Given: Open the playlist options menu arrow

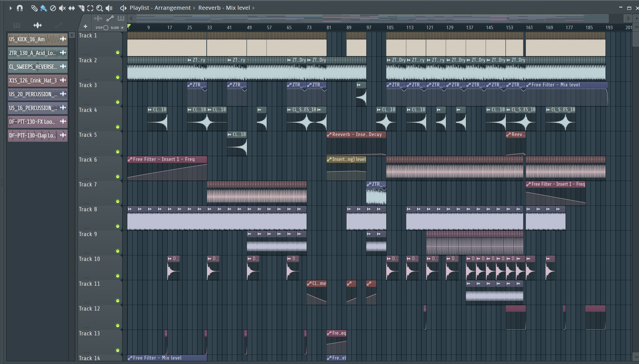Looking at the screenshot, I should click(10, 8).
